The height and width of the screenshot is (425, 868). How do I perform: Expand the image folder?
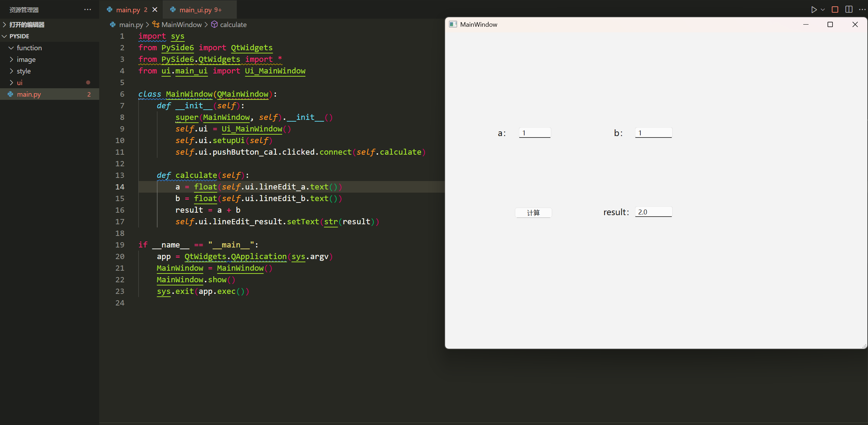click(x=26, y=59)
